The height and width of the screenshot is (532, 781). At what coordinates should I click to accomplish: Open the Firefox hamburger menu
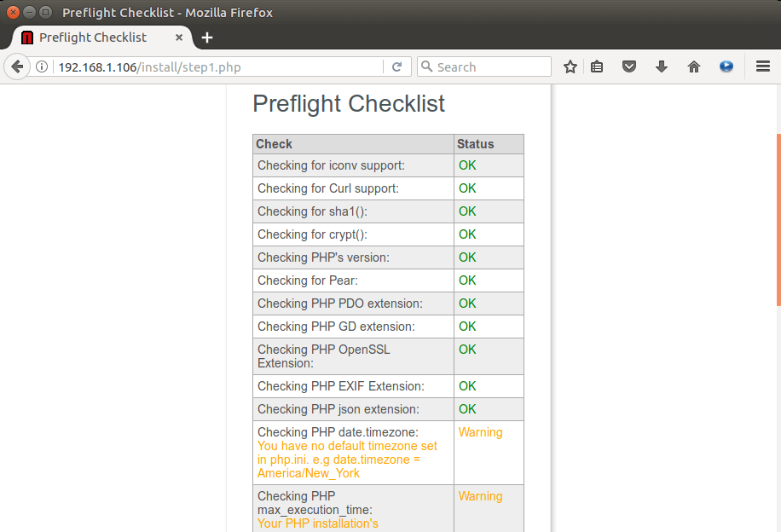(763, 66)
